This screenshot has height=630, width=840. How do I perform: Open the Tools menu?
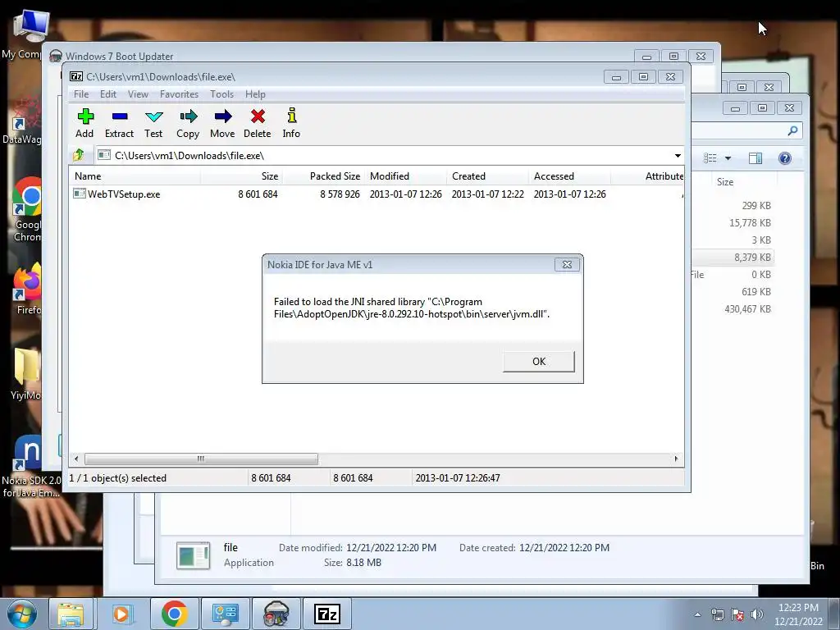pos(221,94)
